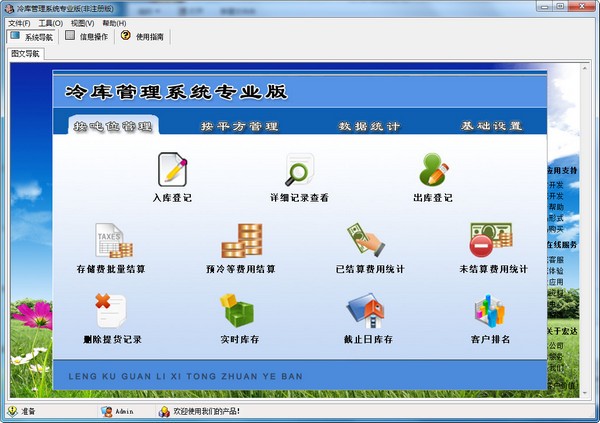Click the 冷库管理系统专业版 heading
This screenshot has height=423, width=600.
coord(176,92)
